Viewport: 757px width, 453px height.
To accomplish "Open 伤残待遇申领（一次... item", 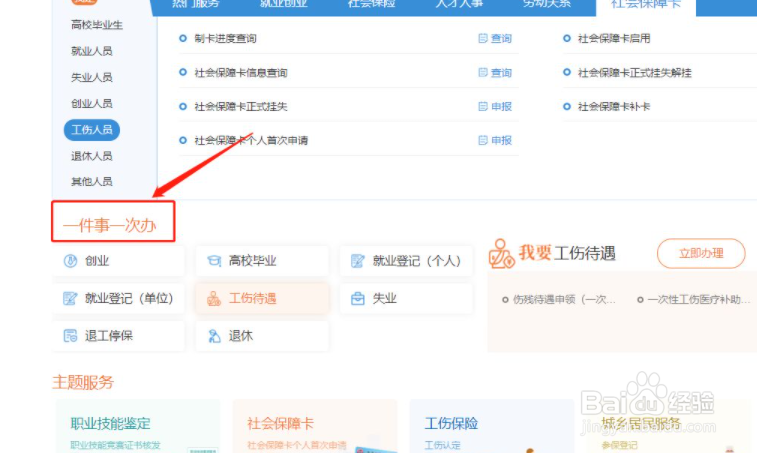I will click(x=563, y=299).
